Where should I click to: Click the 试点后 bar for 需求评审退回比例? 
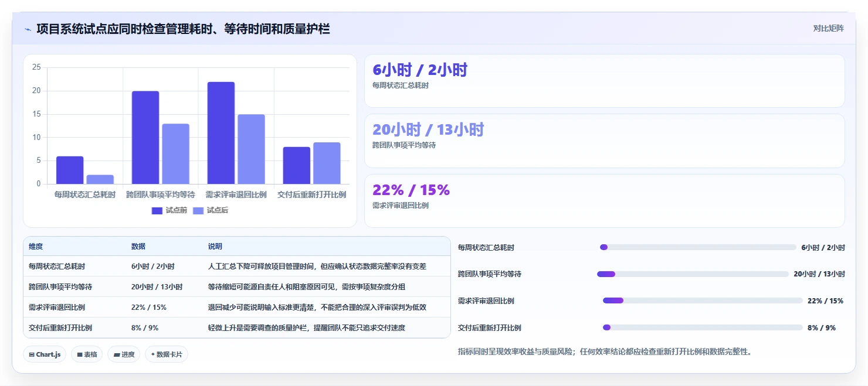pos(252,149)
